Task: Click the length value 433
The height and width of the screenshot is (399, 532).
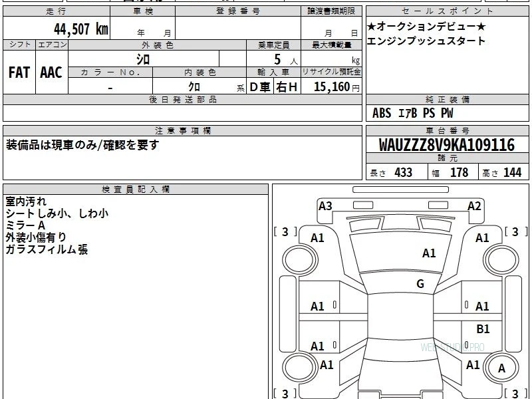Action: 403,172
